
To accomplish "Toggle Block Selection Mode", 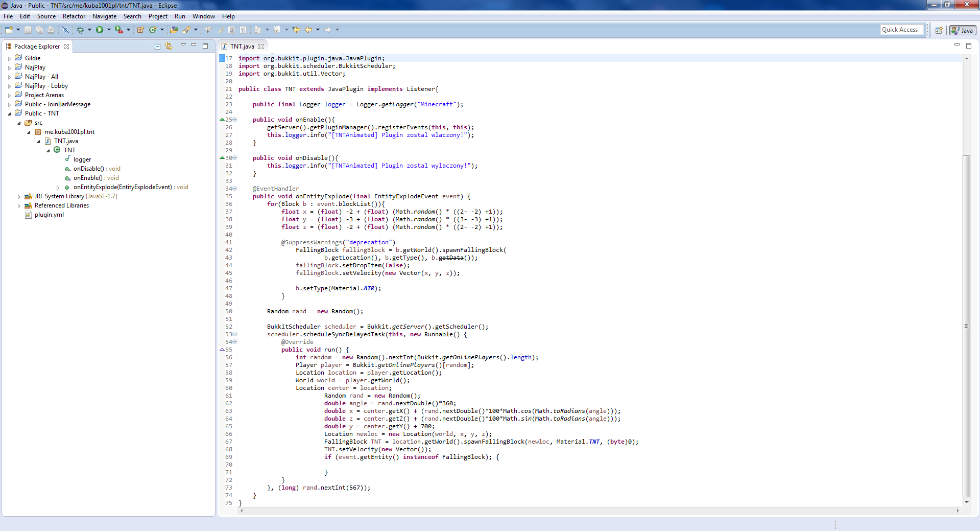I will coord(231,30).
